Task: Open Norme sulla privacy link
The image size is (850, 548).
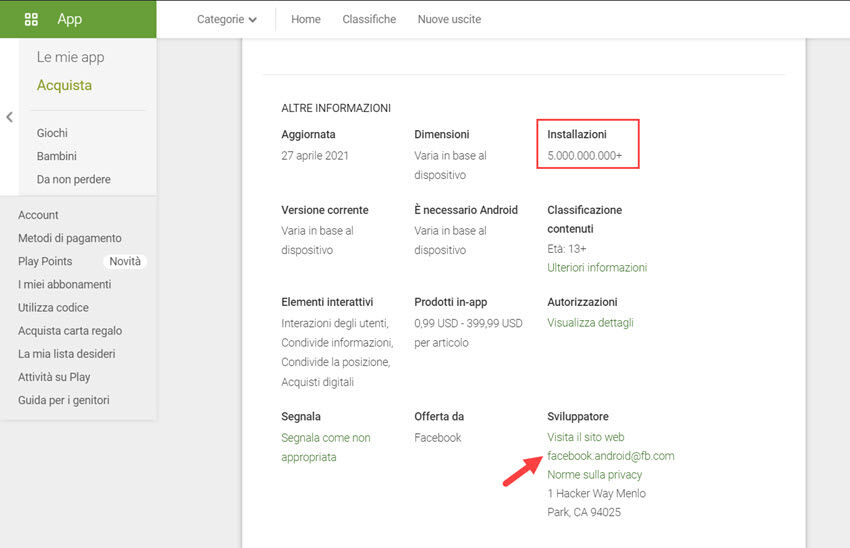Action: 594,475
